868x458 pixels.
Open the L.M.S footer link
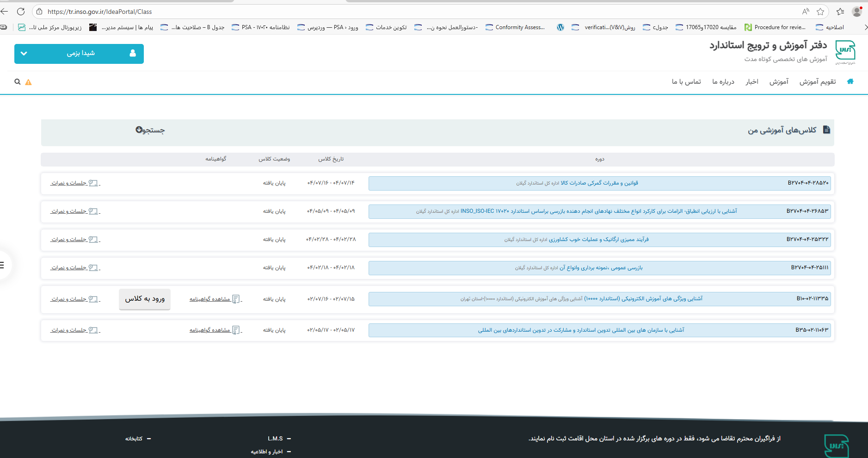pos(275,439)
